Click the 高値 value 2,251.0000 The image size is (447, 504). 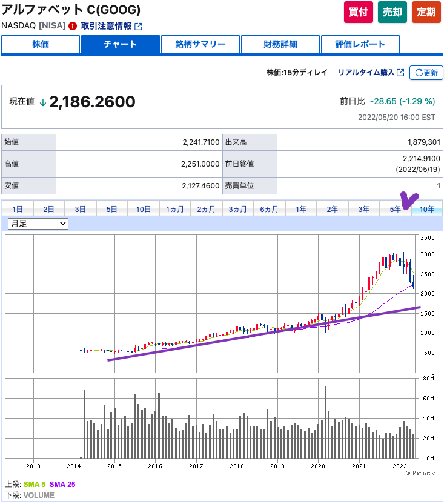(200, 164)
